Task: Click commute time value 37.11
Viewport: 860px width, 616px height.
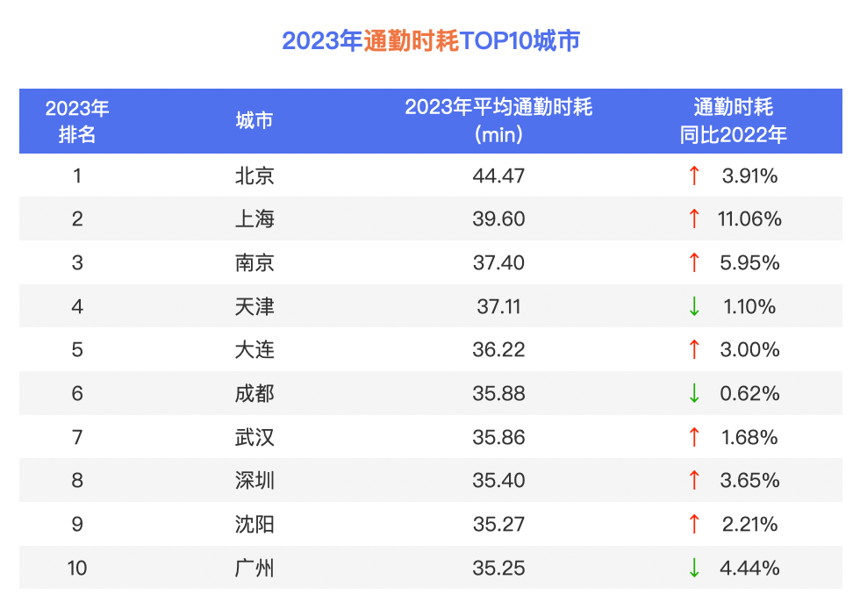Action: [498, 306]
